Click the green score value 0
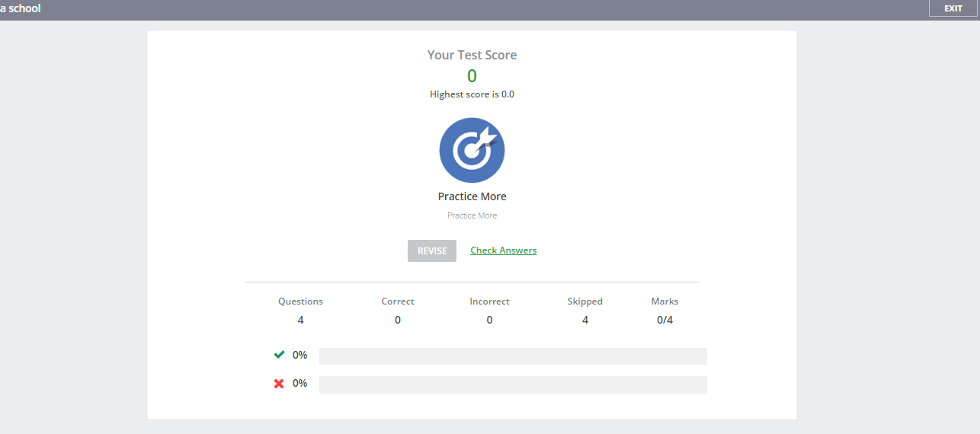This screenshot has height=434, width=980. (472, 76)
